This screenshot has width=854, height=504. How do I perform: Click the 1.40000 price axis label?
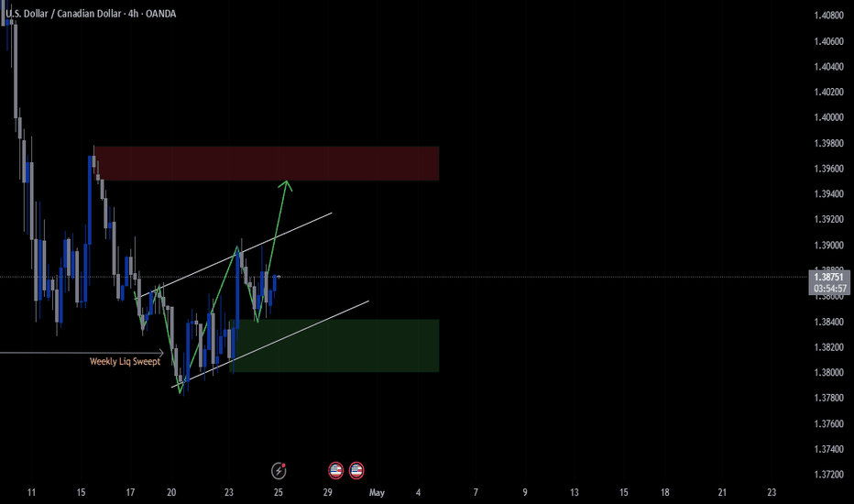[x=828, y=117]
